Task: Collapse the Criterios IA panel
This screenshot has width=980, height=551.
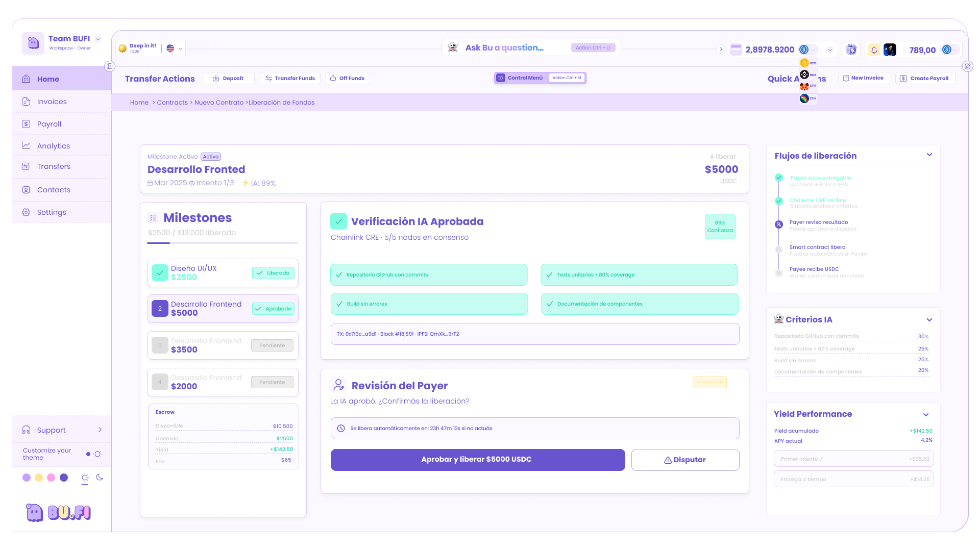Action: tap(929, 320)
